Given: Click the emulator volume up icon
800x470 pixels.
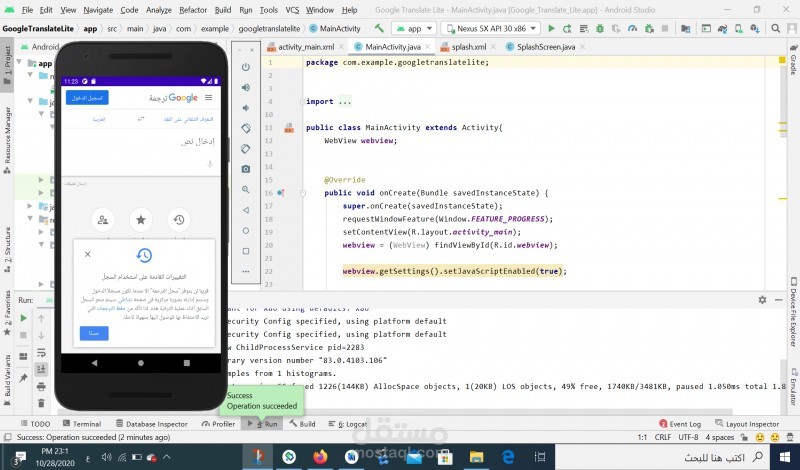Looking at the screenshot, I should (246, 87).
